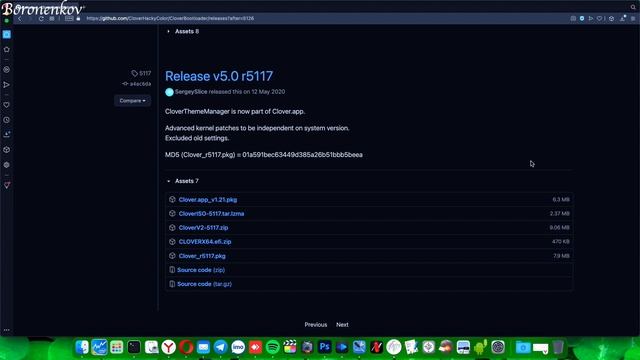Screen dimensions: 640x360
Task: Click the lock icon in address bar
Action: (x=78, y=18)
